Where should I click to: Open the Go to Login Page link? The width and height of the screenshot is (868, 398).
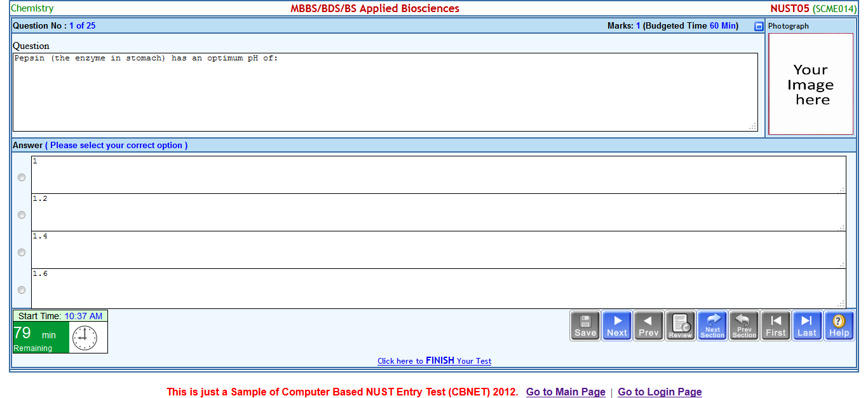660,392
